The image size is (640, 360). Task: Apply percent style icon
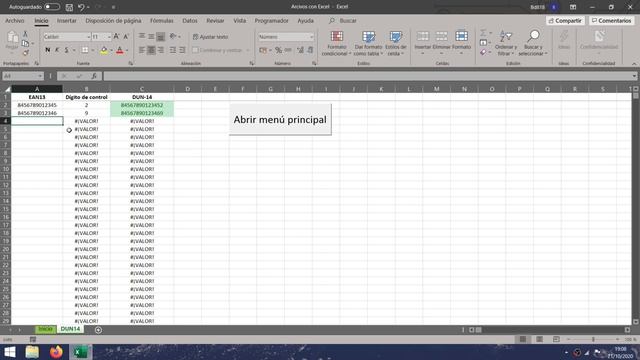pyautogui.click(x=278, y=50)
